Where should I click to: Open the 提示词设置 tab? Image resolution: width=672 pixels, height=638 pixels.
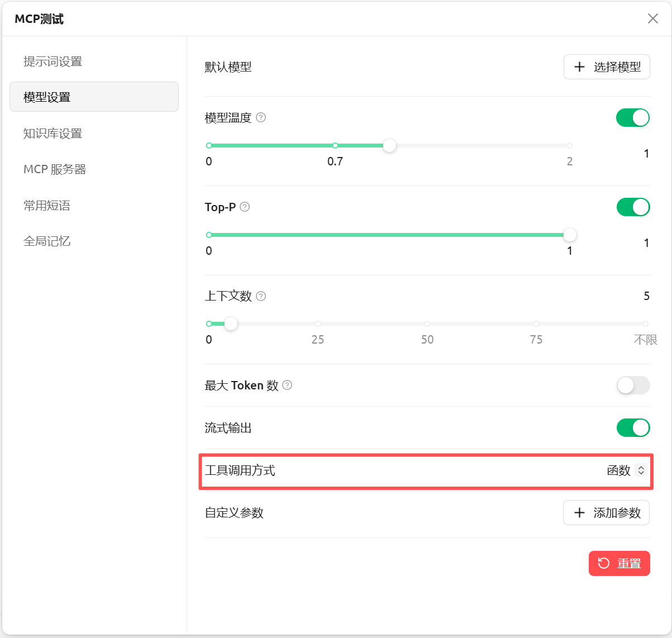53,61
